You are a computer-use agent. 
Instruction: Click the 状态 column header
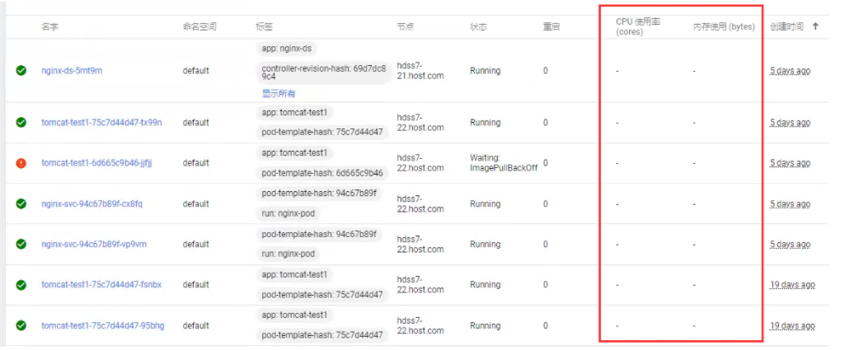pyautogui.click(x=478, y=26)
